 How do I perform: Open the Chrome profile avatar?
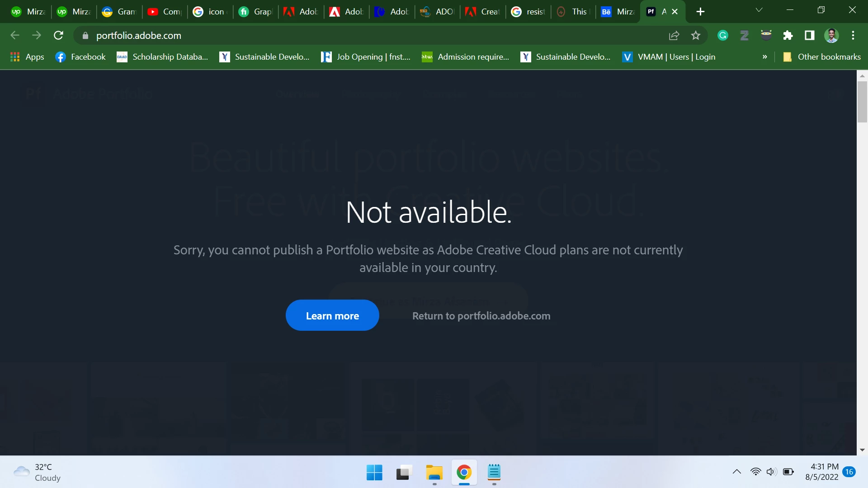(x=831, y=35)
